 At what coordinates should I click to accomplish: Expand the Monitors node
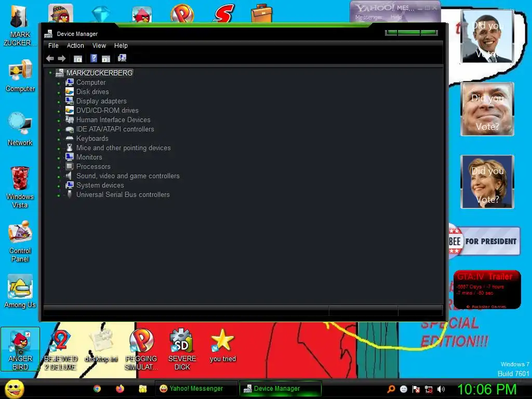(x=59, y=158)
